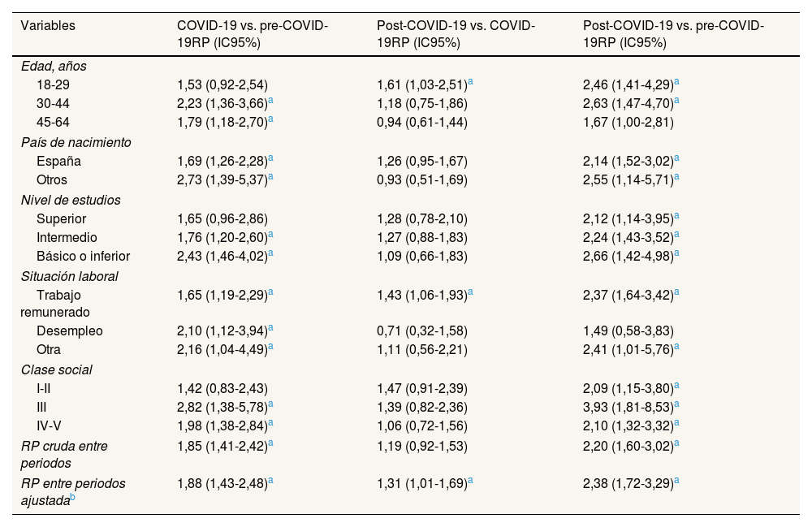Open footnote a next to 2,46 (1,41-4,29)
This screenshot has height=527, width=812.
(676, 82)
